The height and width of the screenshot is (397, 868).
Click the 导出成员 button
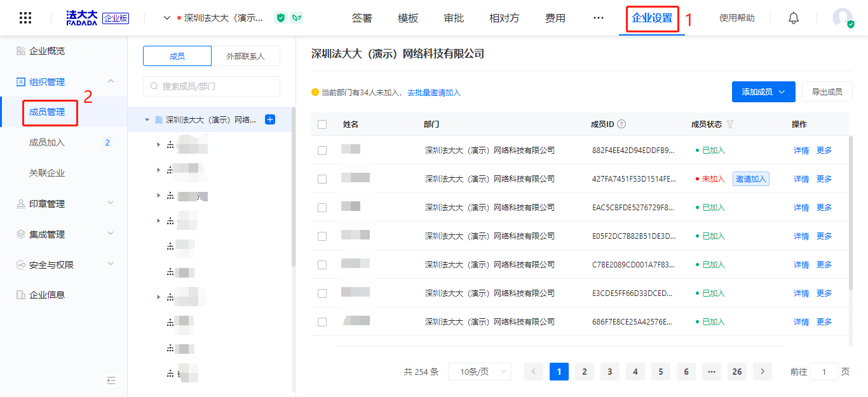(x=827, y=91)
